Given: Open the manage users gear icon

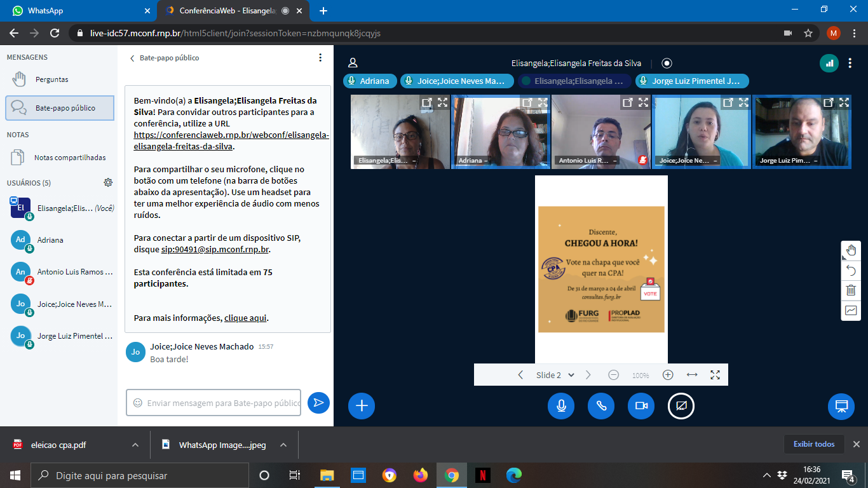Looking at the screenshot, I should pyautogui.click(x=108, y=183).
